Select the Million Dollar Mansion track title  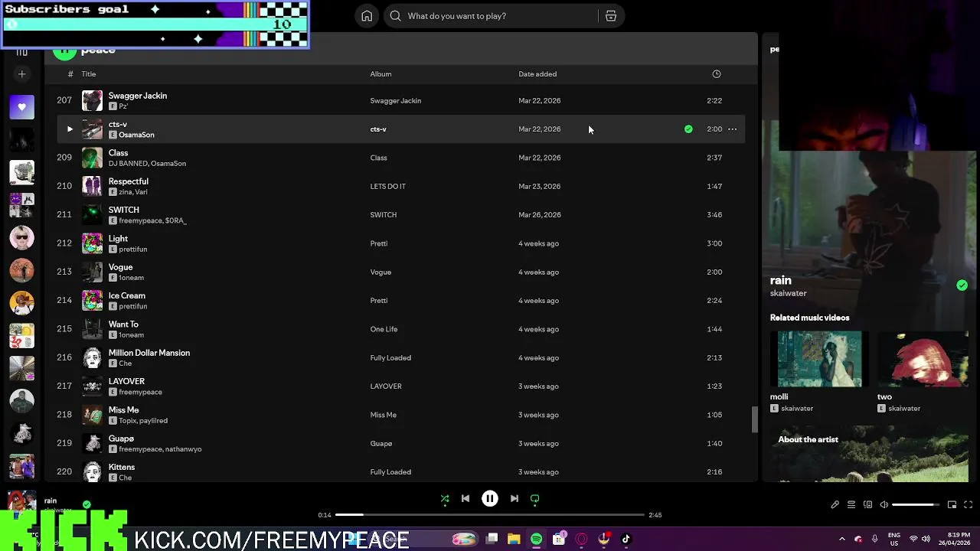[x=149, y=354]
